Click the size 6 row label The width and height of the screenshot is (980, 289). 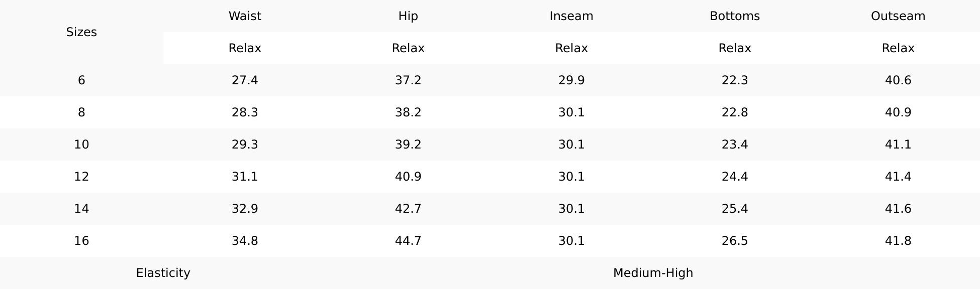81,80
